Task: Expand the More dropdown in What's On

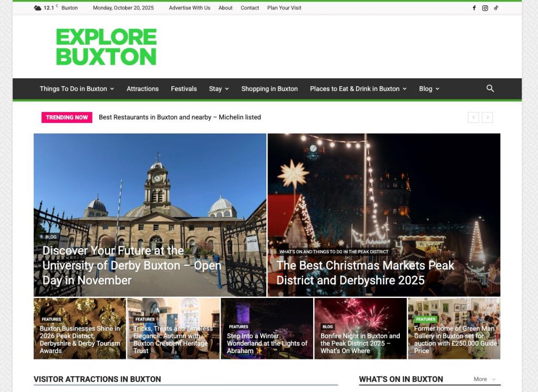Action: click(484, 379)
